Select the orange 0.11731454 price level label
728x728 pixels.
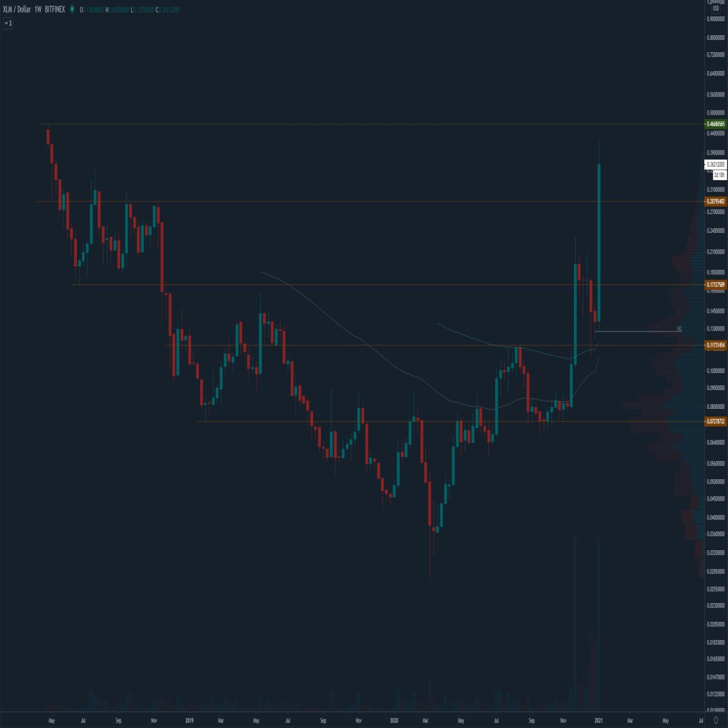point(716,345)
